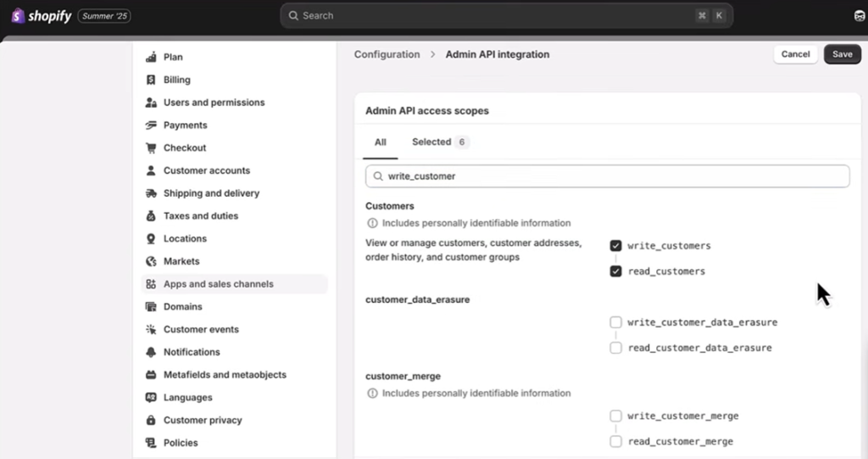This screenshot has height=459, width=868.
Task: Click the Notifications bell icon
Action: (x=151, y=353)
